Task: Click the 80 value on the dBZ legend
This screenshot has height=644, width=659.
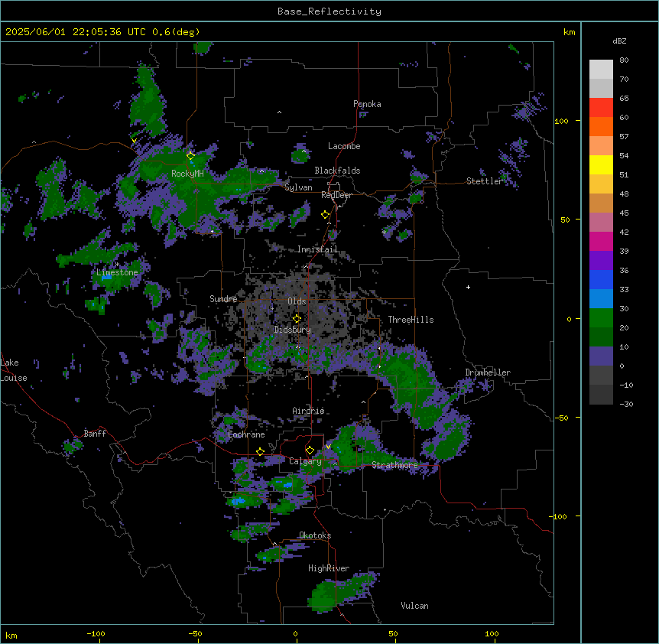Action: (x=624, y=60)
